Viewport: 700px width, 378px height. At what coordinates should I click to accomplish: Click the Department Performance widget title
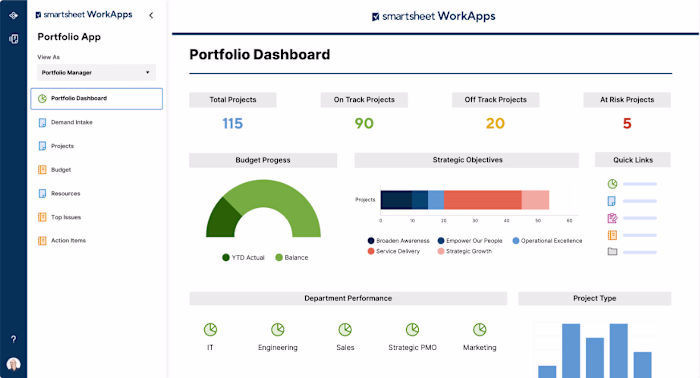coord(348,298)
